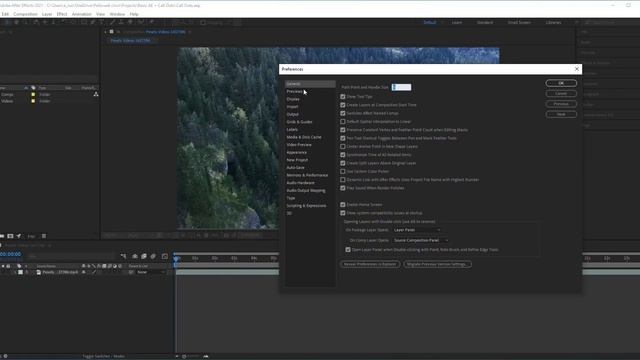Toggle Create Split Layers Above Original Layer
This screenshot has height=360, width=640.
pos(343,163)
